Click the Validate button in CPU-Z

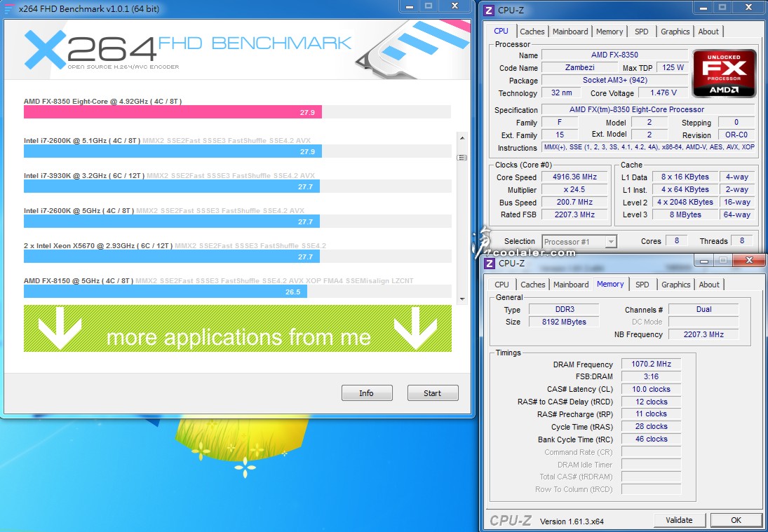pyautogui.click(x=679, y=520)
